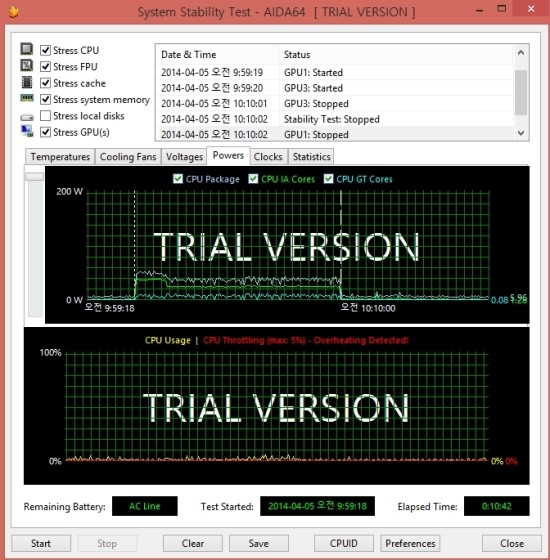Select the Powers tab
This screenshot has width=550, height=560.
coord(228,155)
